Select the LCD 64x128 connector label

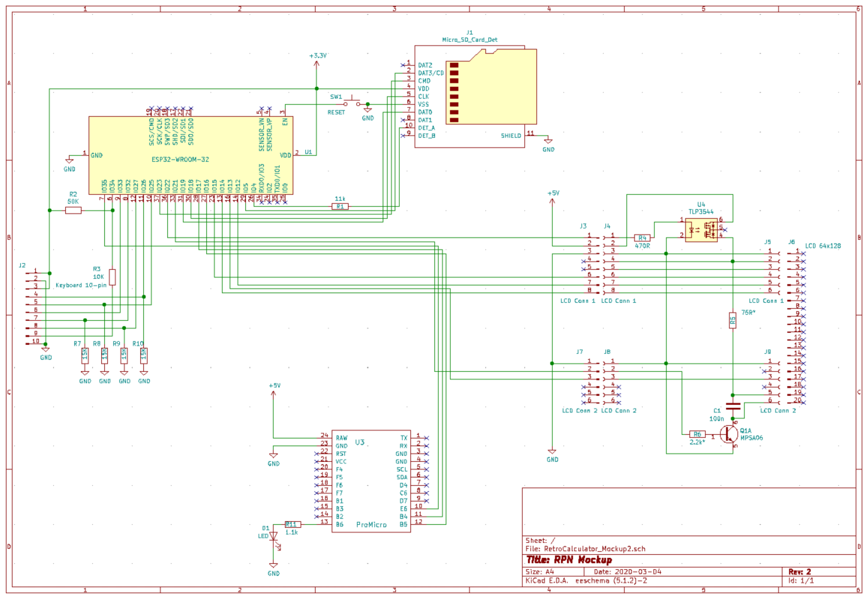[821, 246]
